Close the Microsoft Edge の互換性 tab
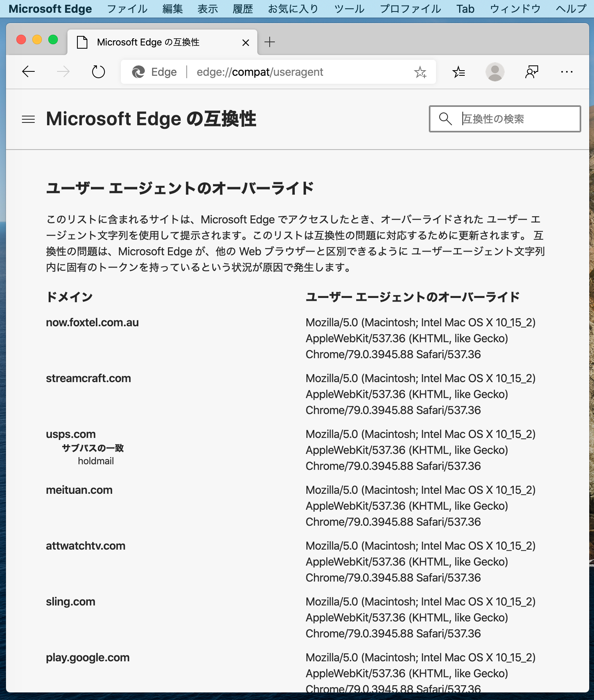This screenshot has height=700, width=594. pos(246,42)
